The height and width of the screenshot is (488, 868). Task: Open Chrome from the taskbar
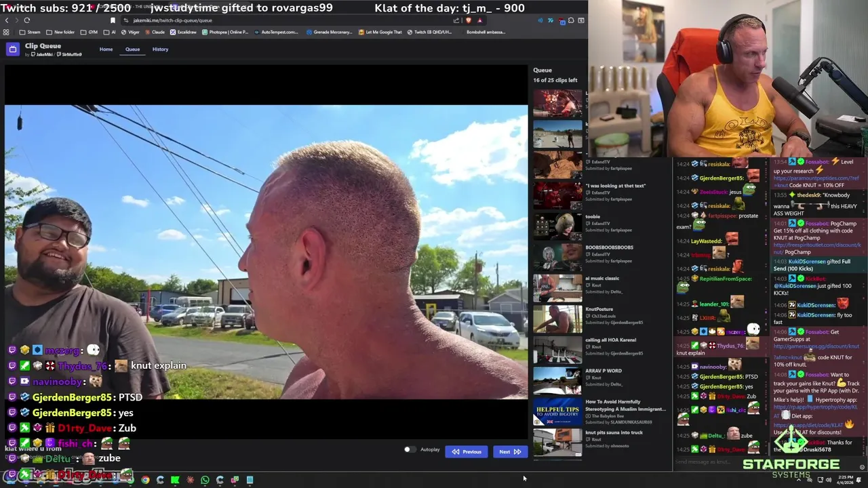(145, 480)
